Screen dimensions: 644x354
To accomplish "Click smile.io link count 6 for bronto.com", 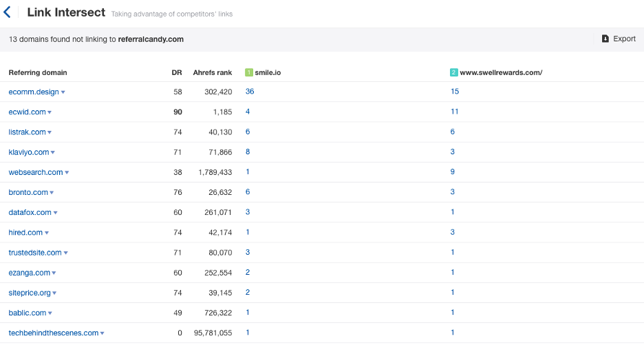I will (x=248, y=192).
